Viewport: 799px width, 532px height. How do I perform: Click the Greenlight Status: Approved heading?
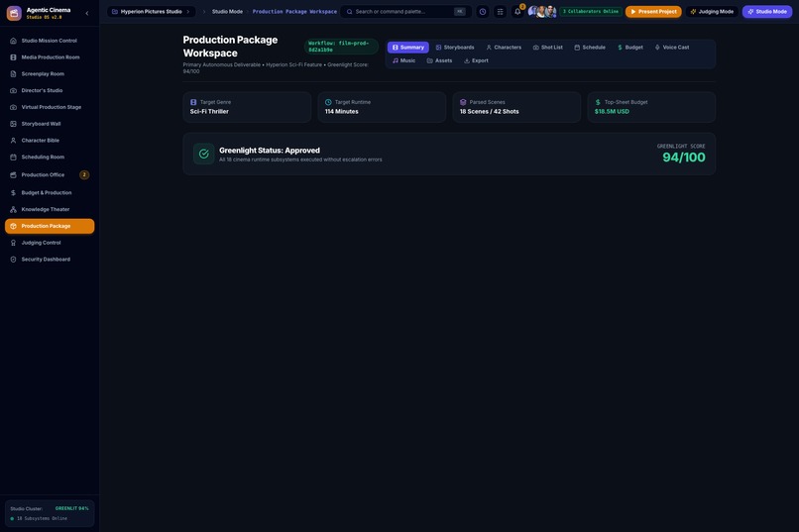coord(270,151)
